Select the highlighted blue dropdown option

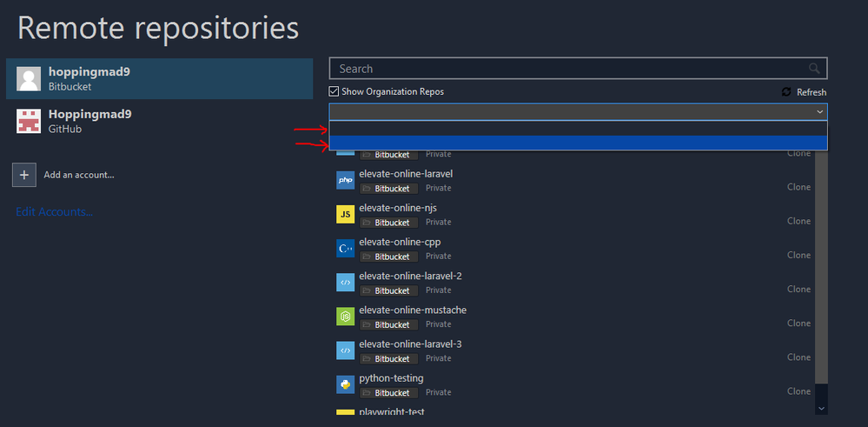(x=578, y=143)
